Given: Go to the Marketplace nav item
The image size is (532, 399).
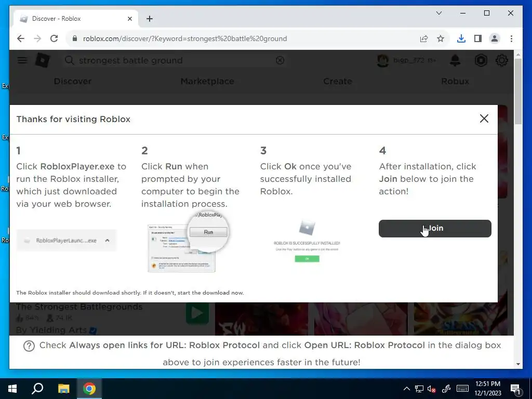Looking at the screenshot, I should click(x=207, y=81).
